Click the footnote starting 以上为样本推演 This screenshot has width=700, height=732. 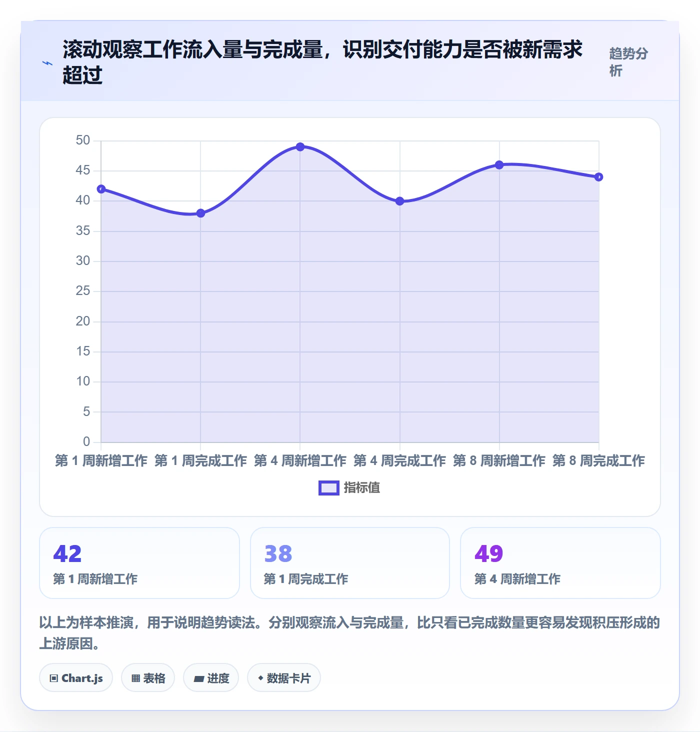(349, 633)
